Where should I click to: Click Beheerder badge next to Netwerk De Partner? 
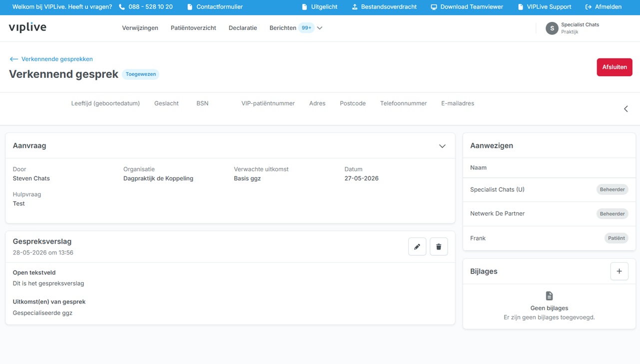(612, 214)
